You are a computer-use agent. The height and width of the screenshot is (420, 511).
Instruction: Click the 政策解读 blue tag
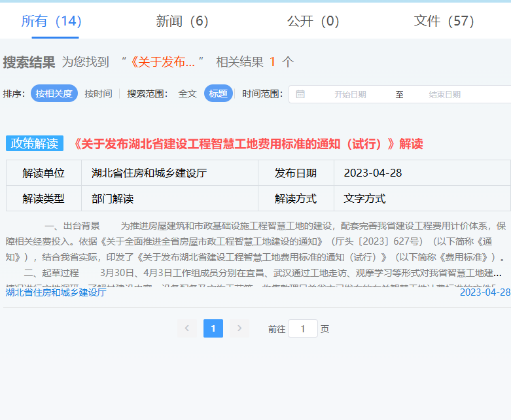tap(35, 144)
